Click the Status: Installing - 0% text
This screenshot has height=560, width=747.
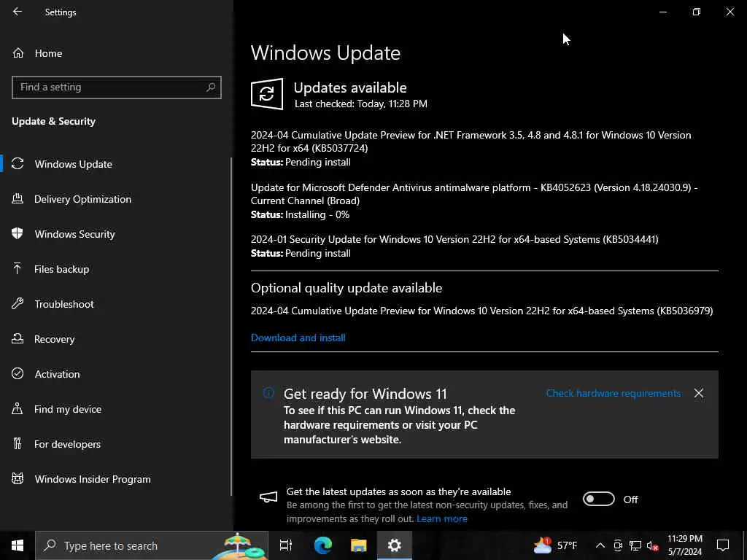coord(300,215)
